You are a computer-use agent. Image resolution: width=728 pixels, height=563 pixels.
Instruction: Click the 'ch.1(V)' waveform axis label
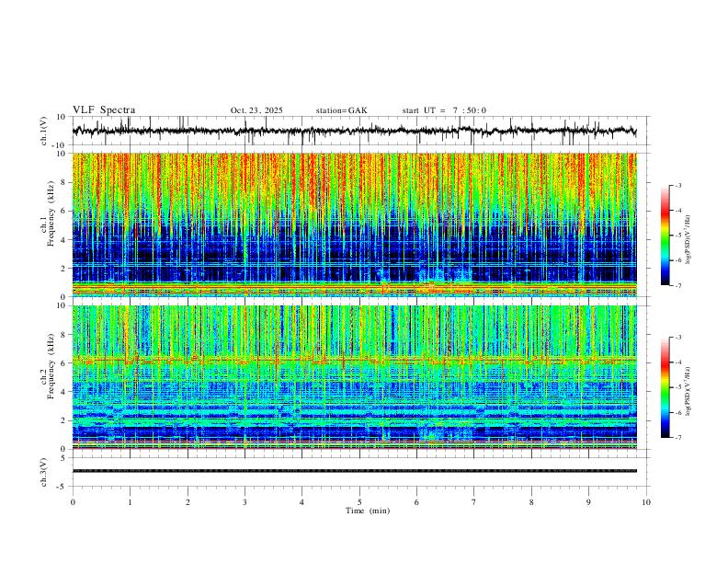click(x=44, y=131)
